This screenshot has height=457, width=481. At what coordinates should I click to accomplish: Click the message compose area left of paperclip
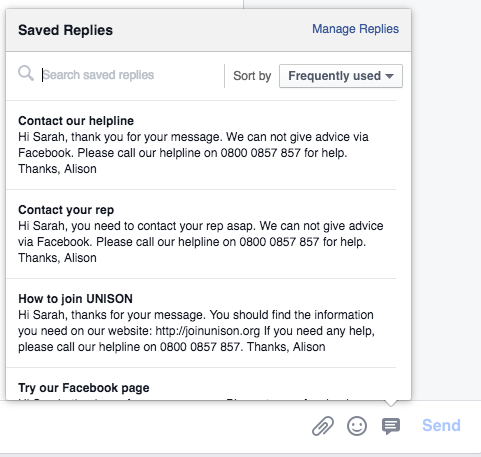point(153,426)
